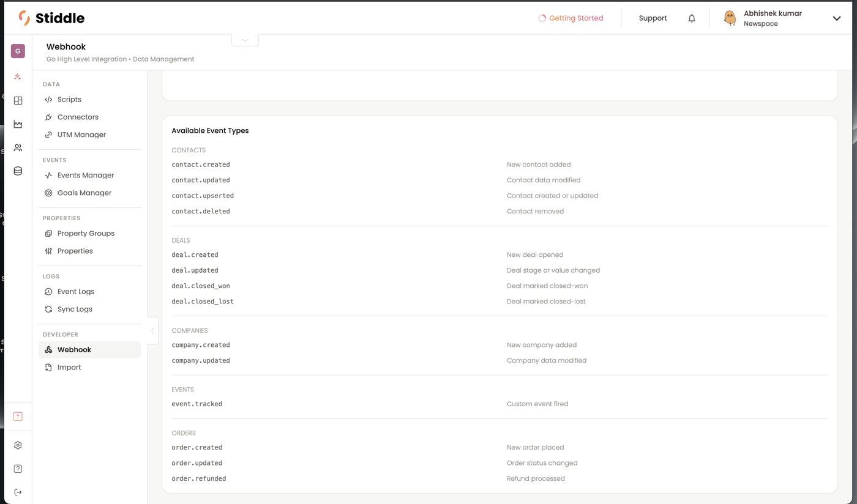Open the audience people icon in rail
857x504 pixels.
[x=18, y=147]
